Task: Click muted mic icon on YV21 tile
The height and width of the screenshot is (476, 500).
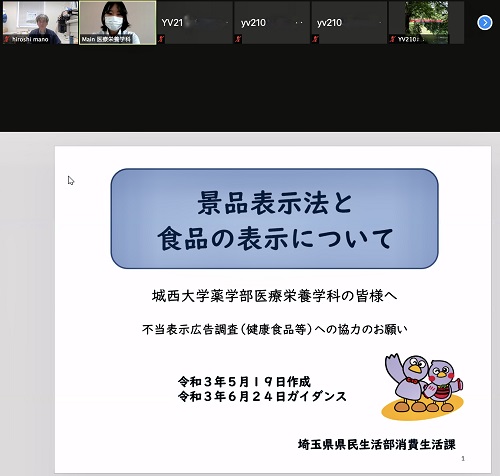Action: pos(161,39)
